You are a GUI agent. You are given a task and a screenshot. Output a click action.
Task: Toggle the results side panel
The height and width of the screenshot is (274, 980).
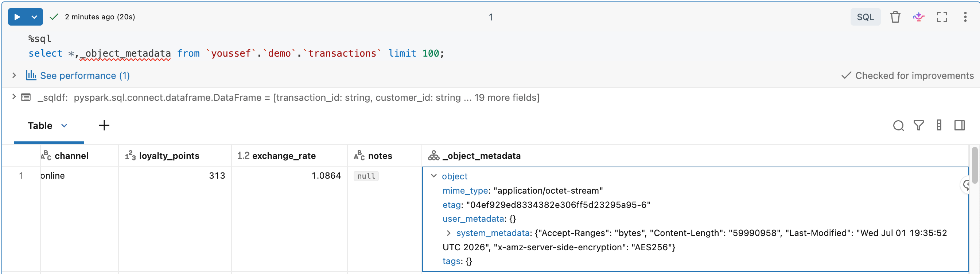pos(960,125)
